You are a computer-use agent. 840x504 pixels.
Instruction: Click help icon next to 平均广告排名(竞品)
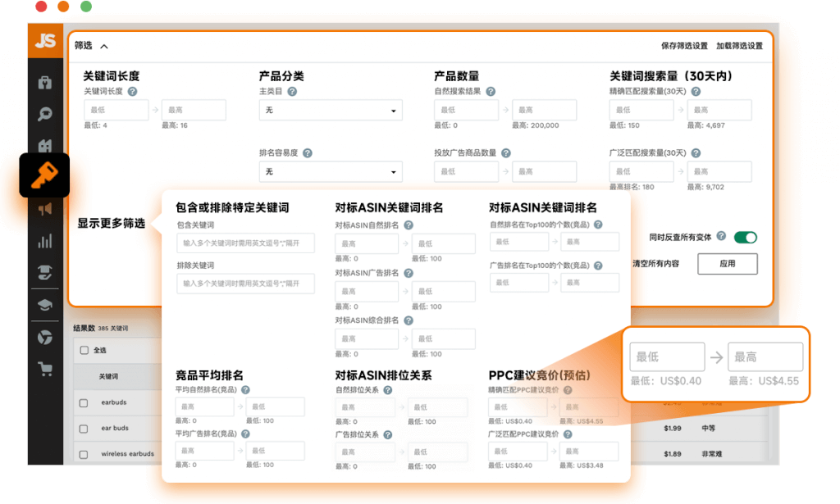coord(245,434)
